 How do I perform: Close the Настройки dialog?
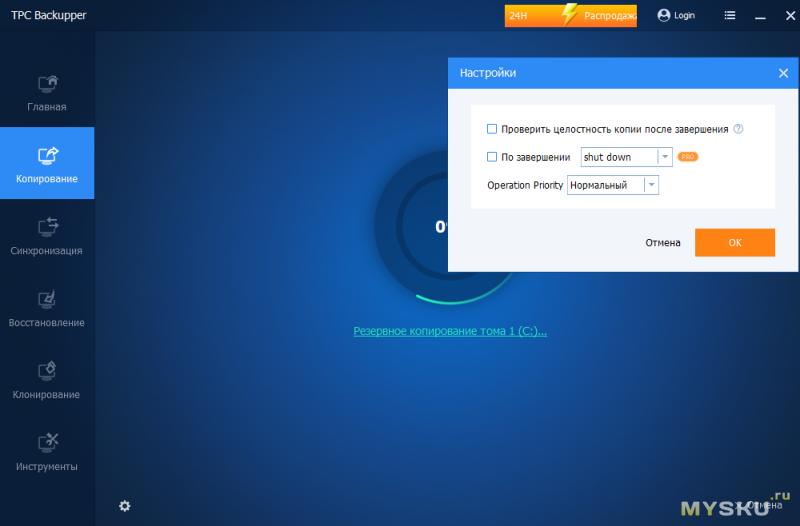point(784,73)
